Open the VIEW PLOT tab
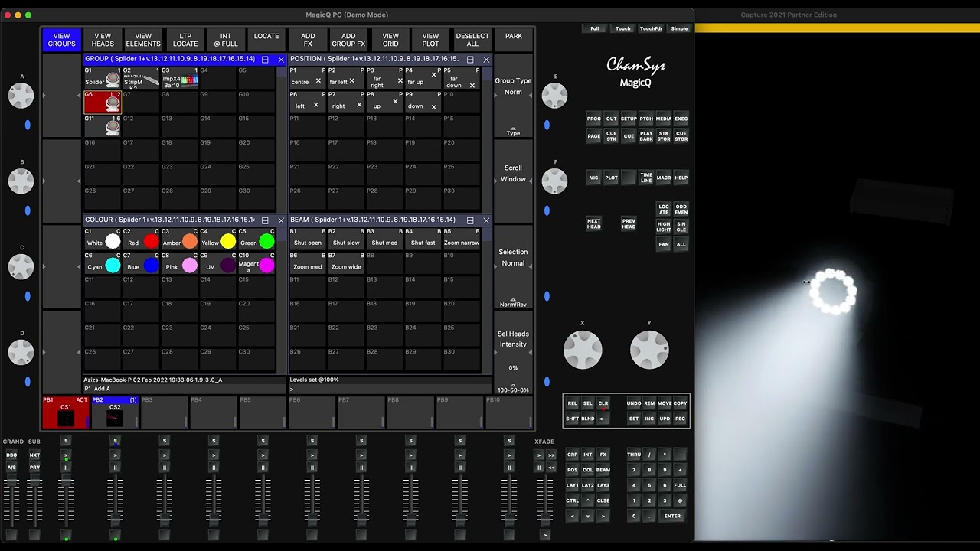Viewport: 980px width, 551px height. tap(431, 40)
